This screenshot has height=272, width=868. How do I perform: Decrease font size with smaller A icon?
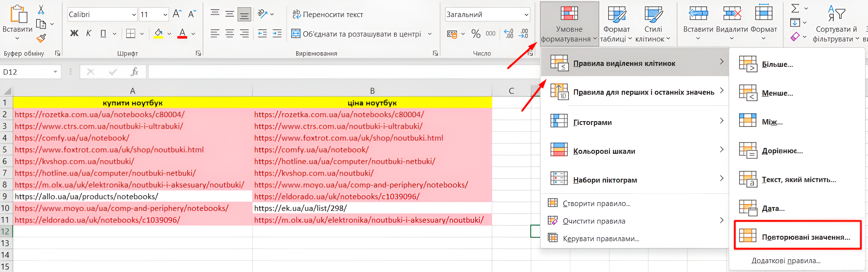(192, 14)
